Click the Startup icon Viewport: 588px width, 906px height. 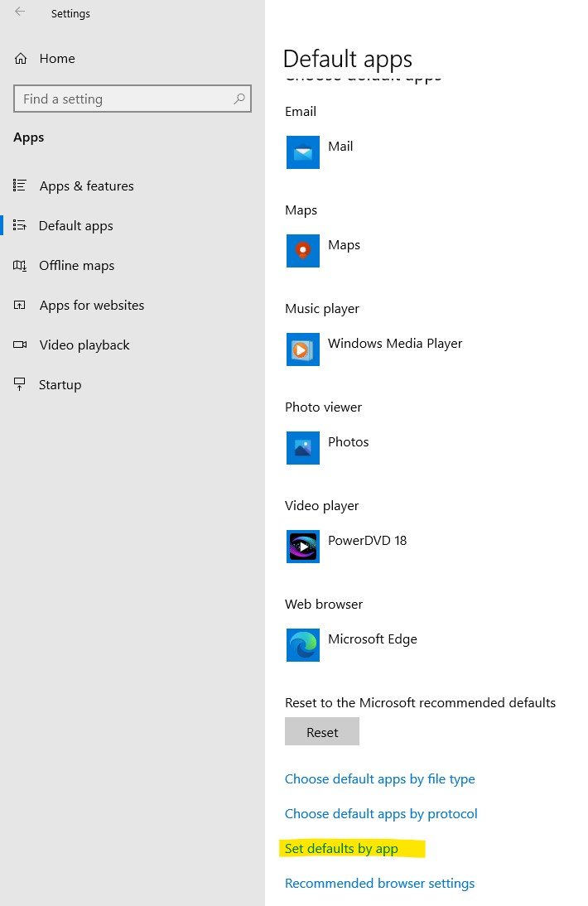pyautogui.click(x=20, y=384)
